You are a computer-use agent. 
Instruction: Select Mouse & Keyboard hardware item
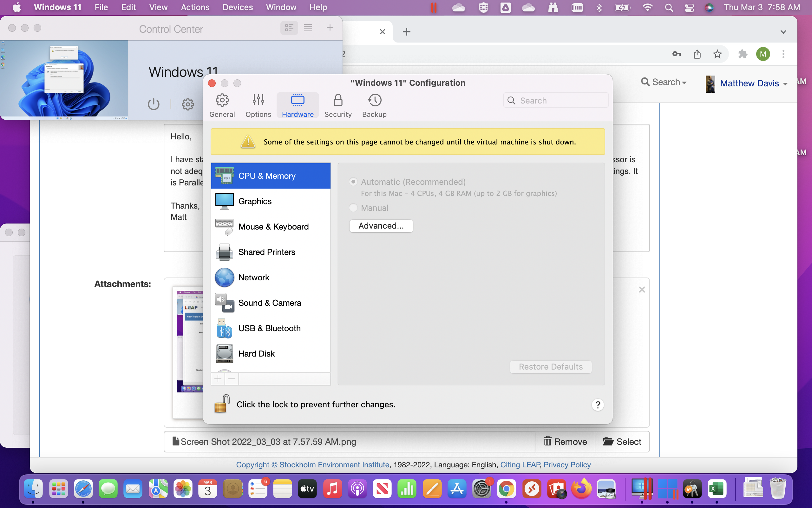[x=271, y=227]
